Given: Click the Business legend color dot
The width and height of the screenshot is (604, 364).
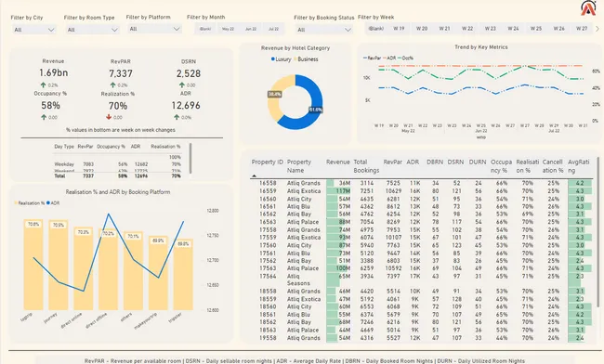Looking at the screenshot, I should (295, 59).
